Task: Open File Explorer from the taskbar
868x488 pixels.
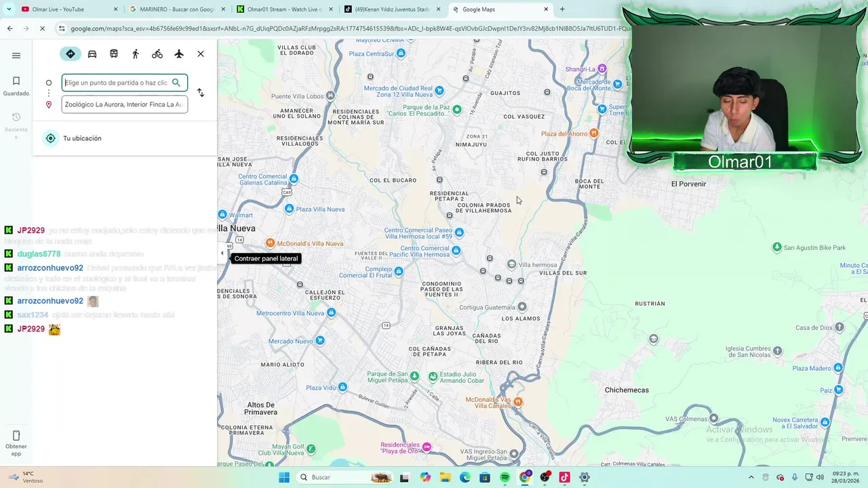Action: point(446,477)
